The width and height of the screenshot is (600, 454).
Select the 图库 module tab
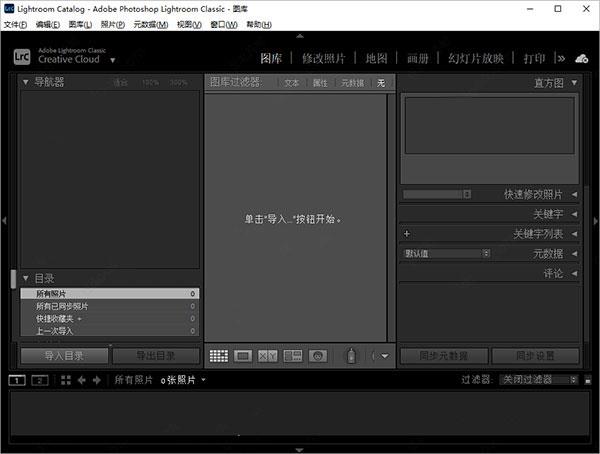tap(271, 59)
